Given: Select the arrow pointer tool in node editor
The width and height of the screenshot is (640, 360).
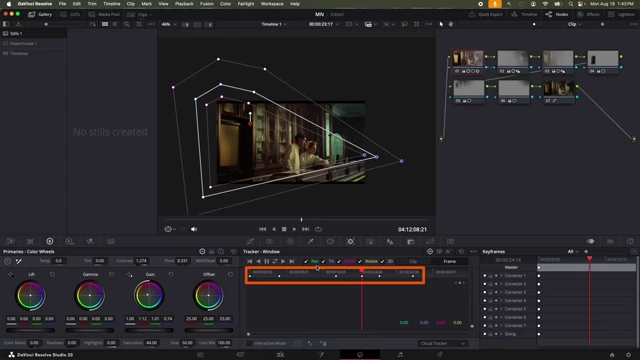Looking at the screenshot, I should pos(441,24).
